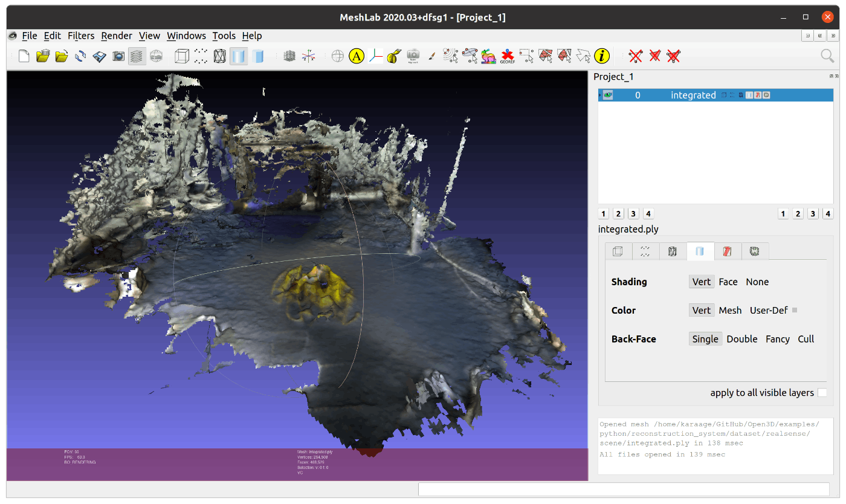Show the yellow info icon

(x=601, y=56)
